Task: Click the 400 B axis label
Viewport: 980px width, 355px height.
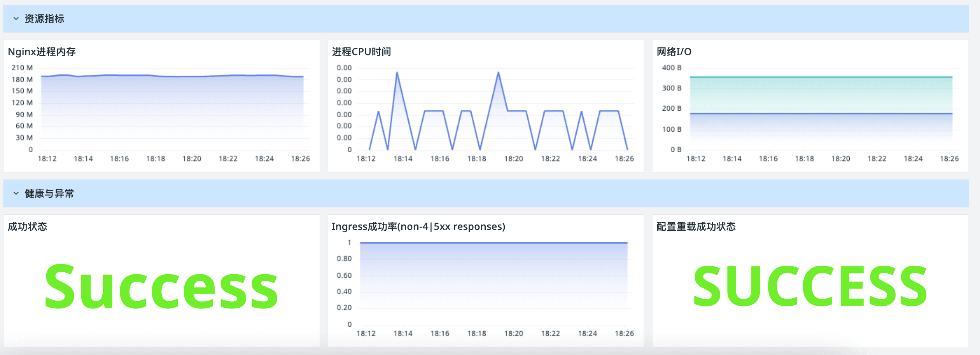Action: [672, 68]
